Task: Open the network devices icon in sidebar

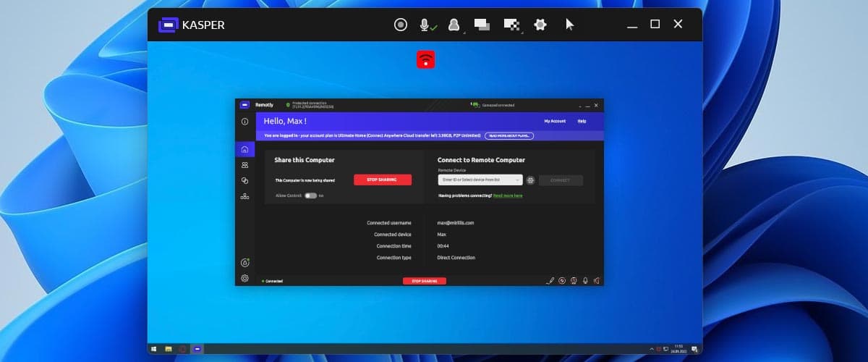Action: point(244,196)
